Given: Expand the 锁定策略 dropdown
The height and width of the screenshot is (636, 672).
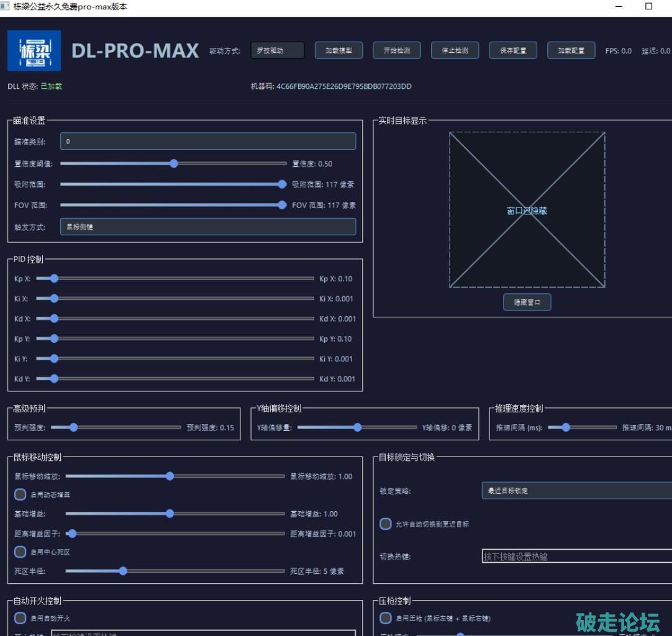Looking at the screenshot, I should tap(576, 491).
